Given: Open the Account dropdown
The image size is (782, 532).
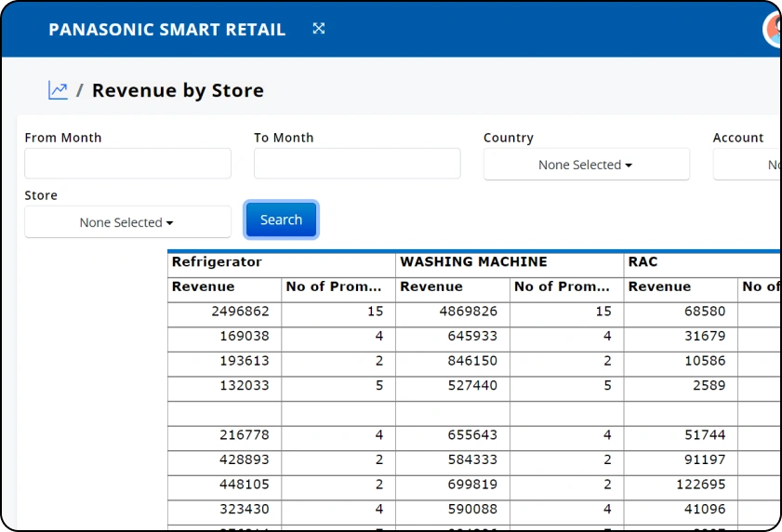Looking at the screenshot, I should [x=747, y=165].
